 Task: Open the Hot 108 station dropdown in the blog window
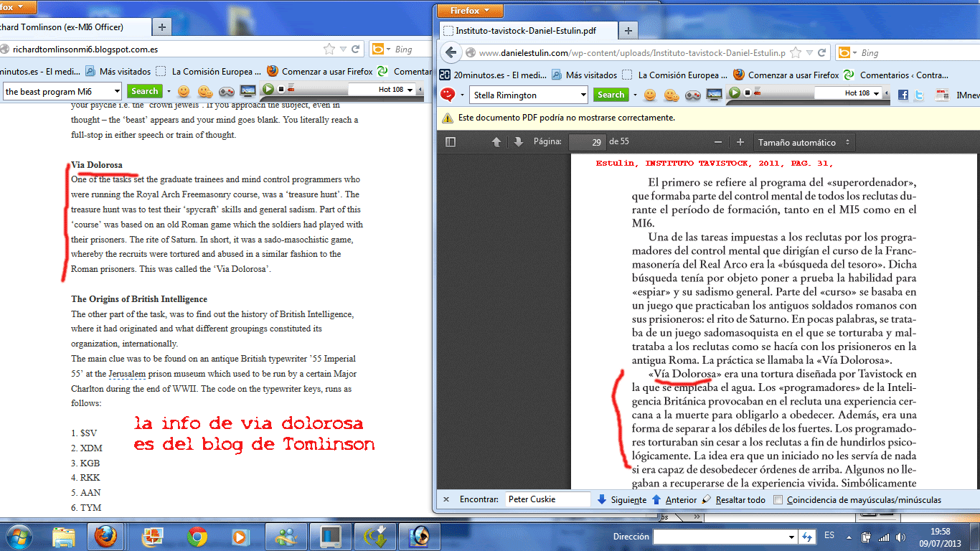410,90
